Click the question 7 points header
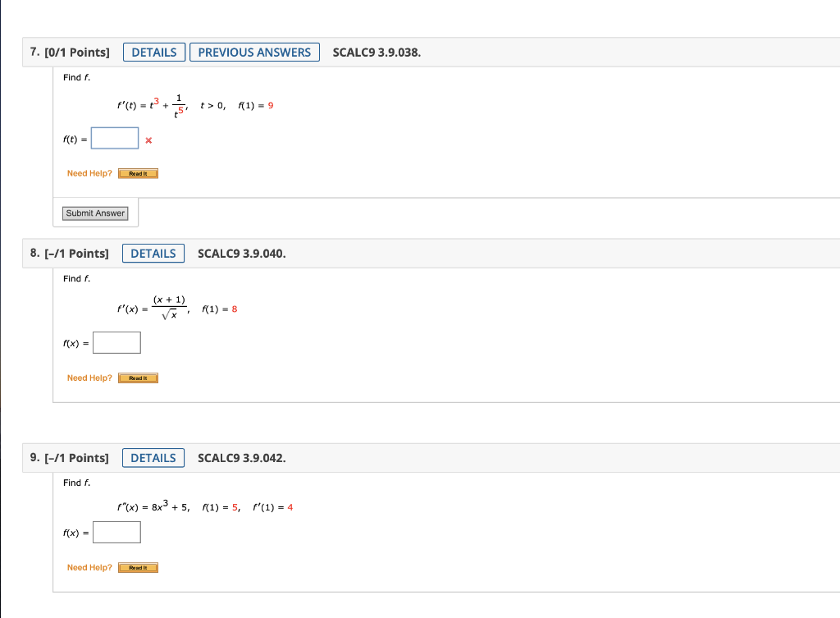 [69, 52]
